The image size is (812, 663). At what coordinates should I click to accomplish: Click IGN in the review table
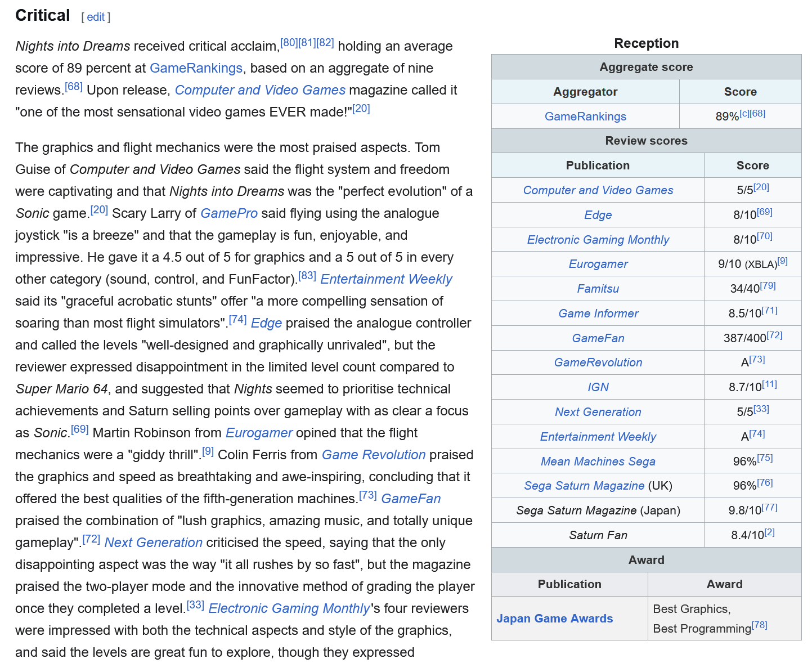598,387
